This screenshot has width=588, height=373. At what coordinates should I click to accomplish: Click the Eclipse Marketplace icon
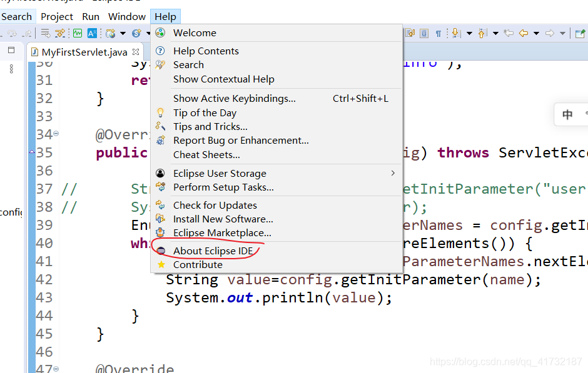tap(161, 232)
